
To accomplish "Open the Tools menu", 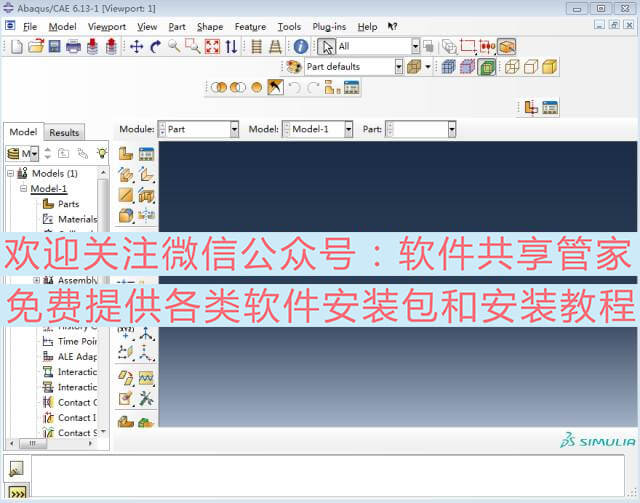I will pyautogui.click(x=289, y=27).
